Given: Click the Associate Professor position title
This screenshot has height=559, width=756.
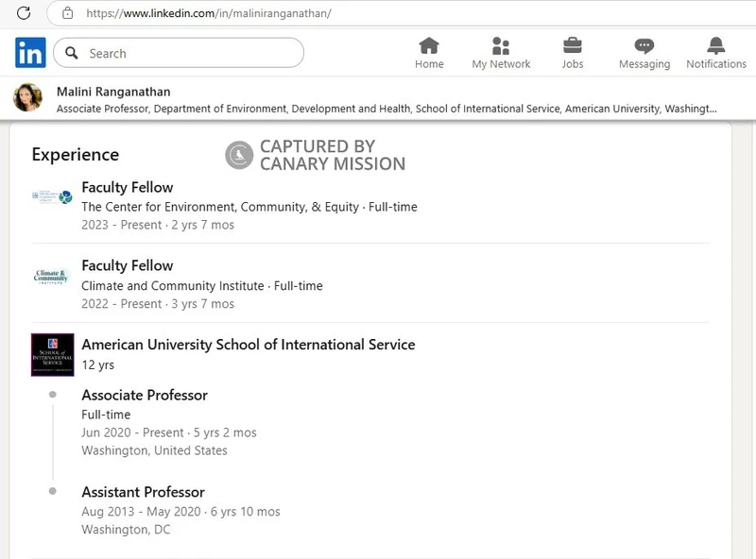Looking at the screenshot, I should coord(145,395).
